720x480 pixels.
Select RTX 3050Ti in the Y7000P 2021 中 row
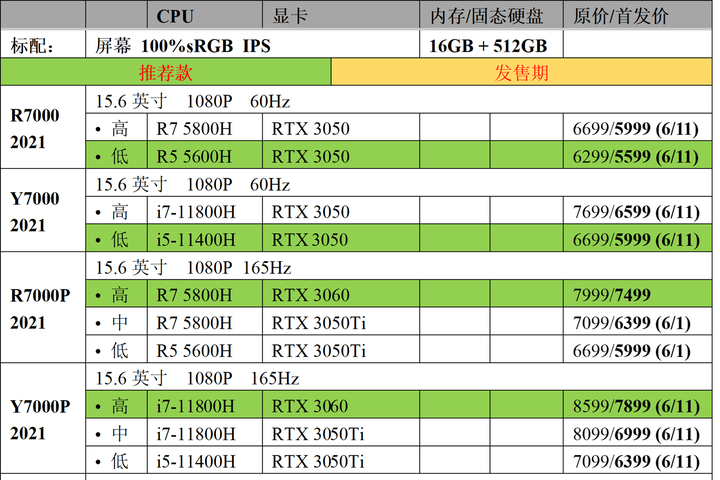(318, 434)
